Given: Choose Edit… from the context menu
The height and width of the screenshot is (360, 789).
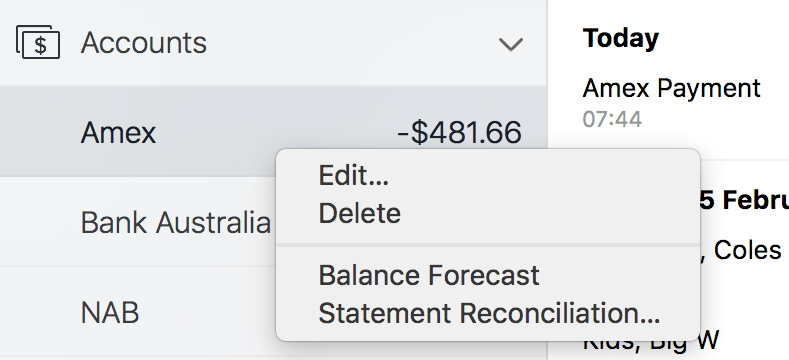Looking at the screenshot, I should 354,176.
